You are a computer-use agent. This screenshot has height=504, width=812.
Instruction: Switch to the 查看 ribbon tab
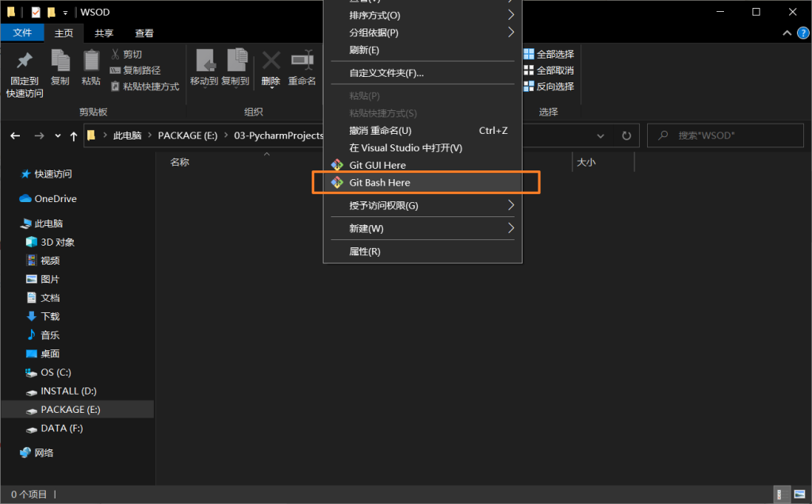pos(142,32)
